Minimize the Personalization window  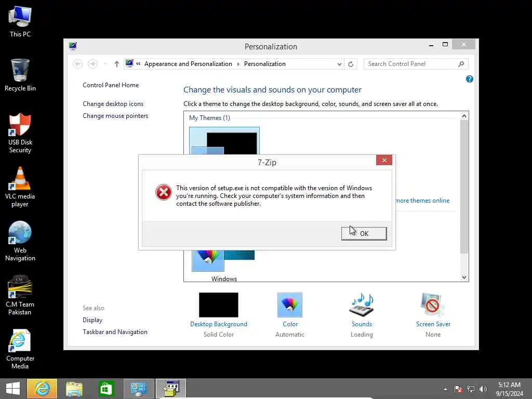(x=431, y=45)
